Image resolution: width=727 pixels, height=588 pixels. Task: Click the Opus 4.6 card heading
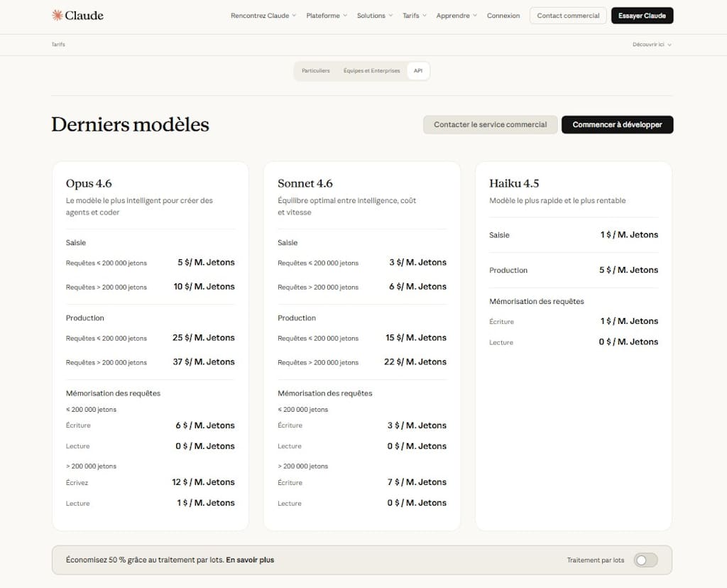tap(89, 183)
